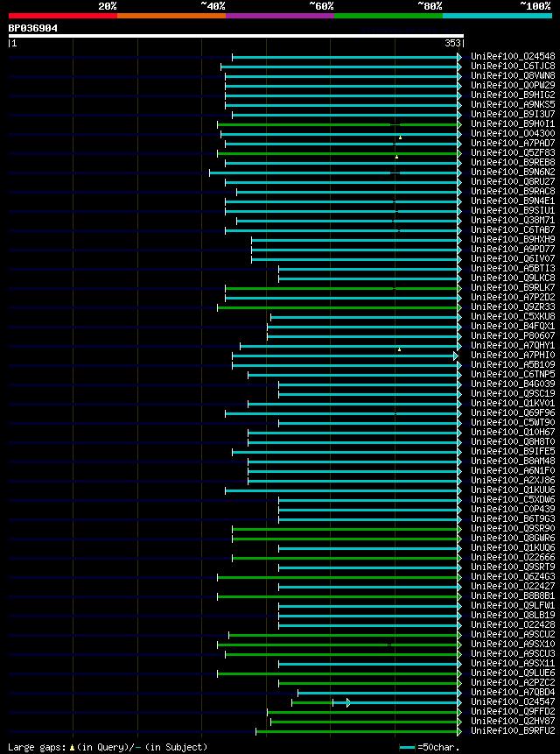Open hit UniRef100_C6TJC8

513,66
